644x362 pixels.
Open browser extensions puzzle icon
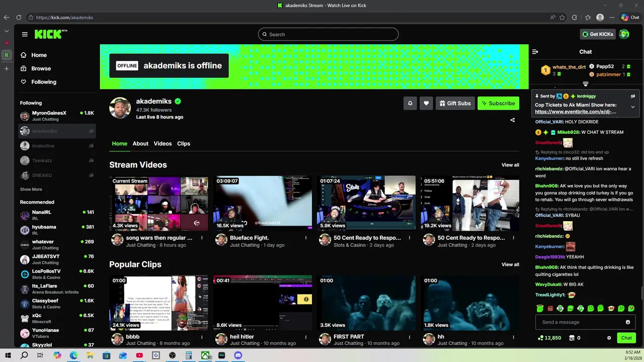coord(575,17)
